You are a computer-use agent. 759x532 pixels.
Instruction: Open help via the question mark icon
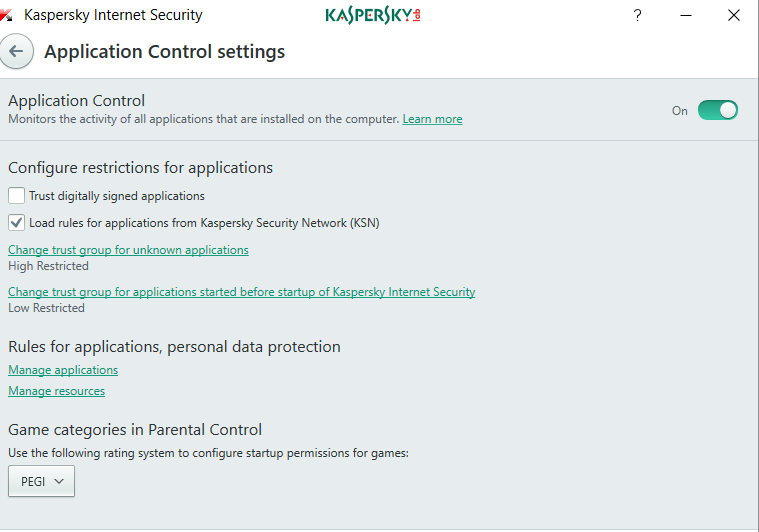click(x=637, y=15)
